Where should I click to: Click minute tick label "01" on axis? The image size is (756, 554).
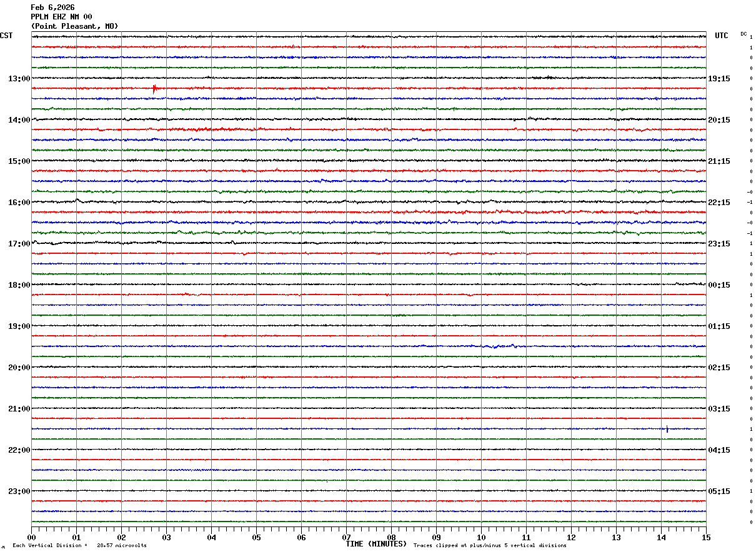point(76,537)
